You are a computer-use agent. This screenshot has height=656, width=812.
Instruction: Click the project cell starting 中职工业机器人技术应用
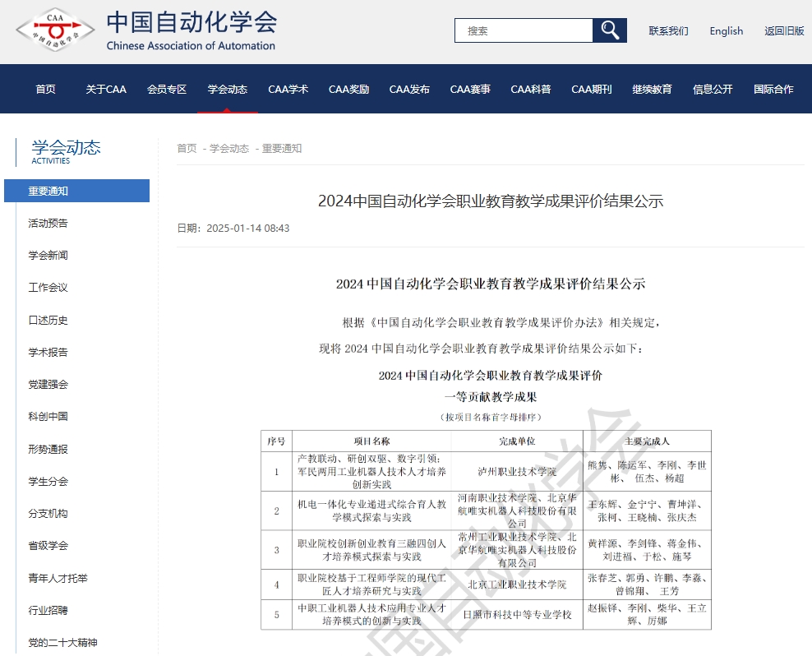coord(371,615)
